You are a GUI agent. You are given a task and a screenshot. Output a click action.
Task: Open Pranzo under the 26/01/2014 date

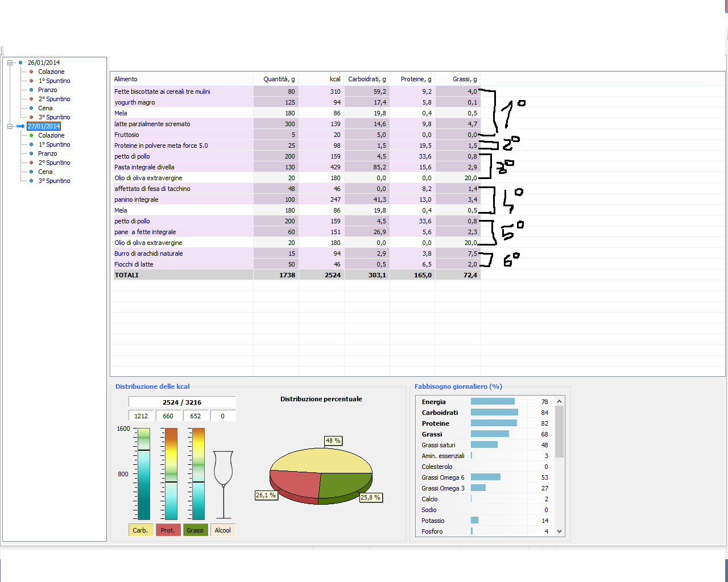pos(48,90)
